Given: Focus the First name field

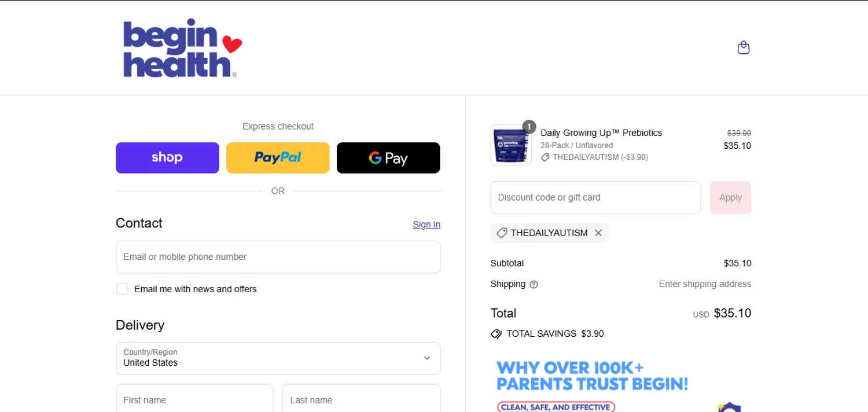Looking at the screenshot, I should [194, 399].
